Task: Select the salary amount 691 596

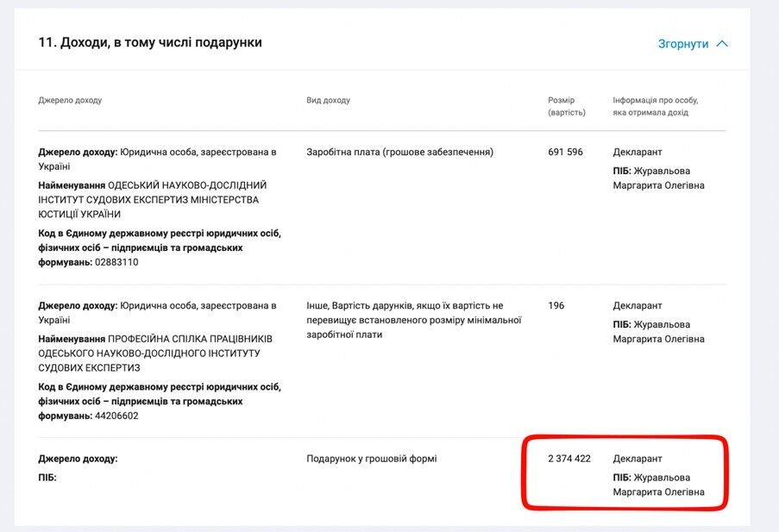Action: click(565, 152)
